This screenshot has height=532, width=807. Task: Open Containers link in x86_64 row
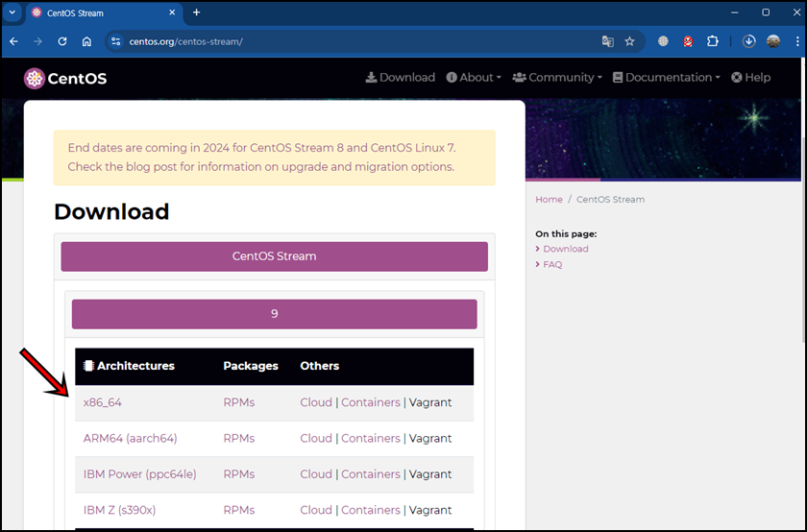pos(371,402)
